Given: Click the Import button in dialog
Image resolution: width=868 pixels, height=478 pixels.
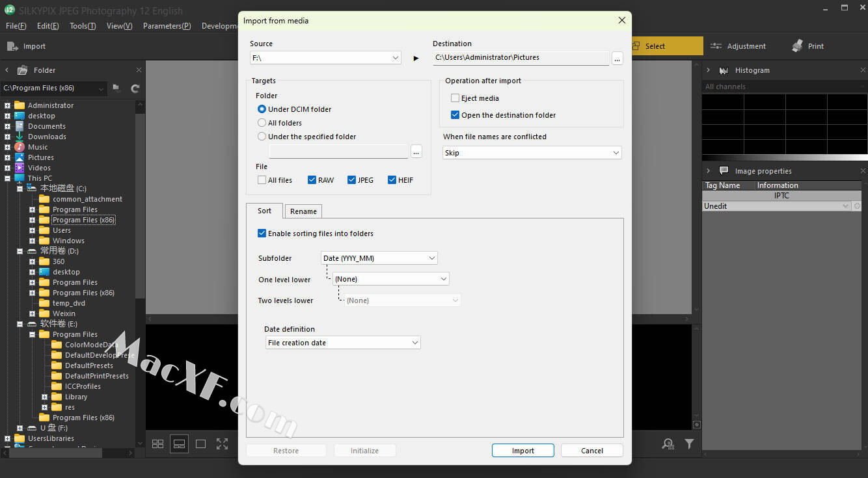Looking at the screenshot, I should coord(522,451).
